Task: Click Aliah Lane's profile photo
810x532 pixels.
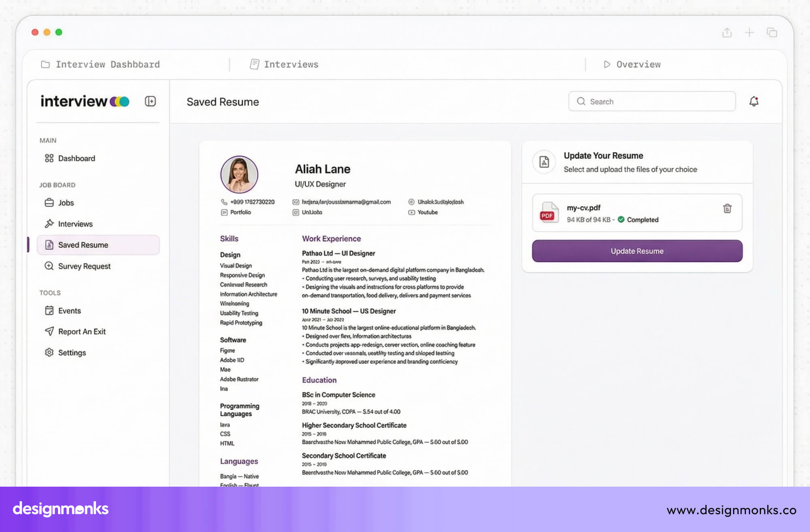Action: 239,174
